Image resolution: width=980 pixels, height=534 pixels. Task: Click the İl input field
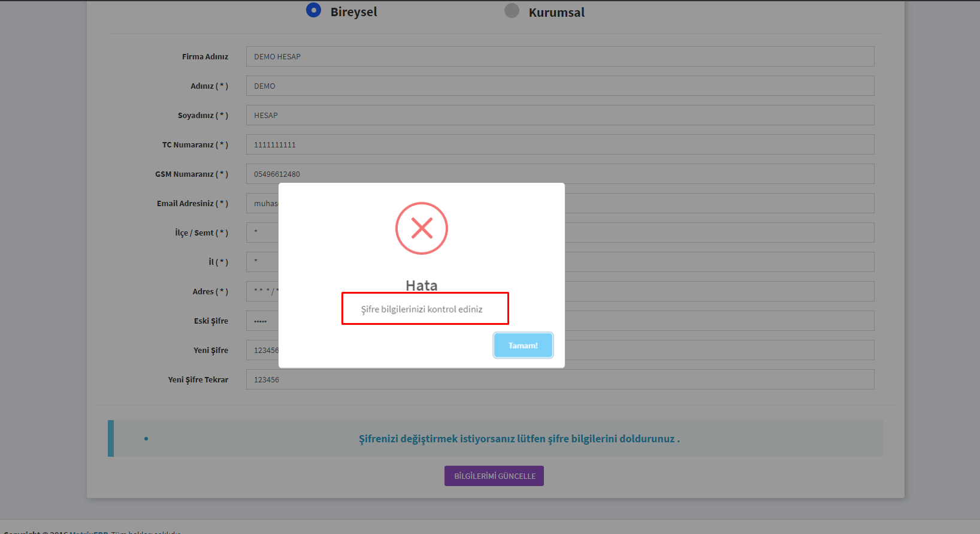tap(719, 262)
